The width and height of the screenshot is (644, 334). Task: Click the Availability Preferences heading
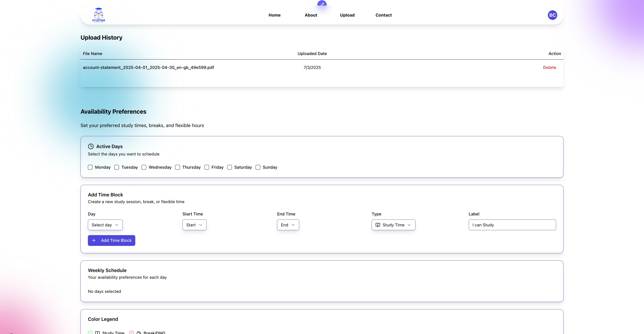(x=114, y=112)
